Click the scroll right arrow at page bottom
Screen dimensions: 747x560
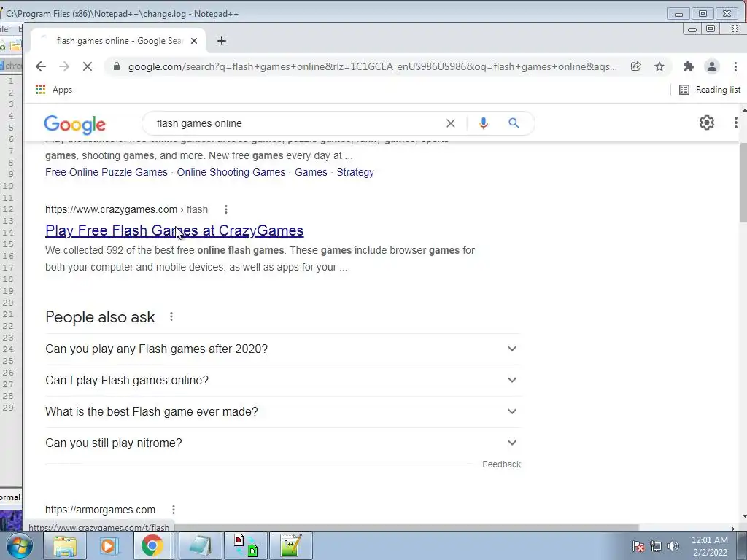(733, 528)
